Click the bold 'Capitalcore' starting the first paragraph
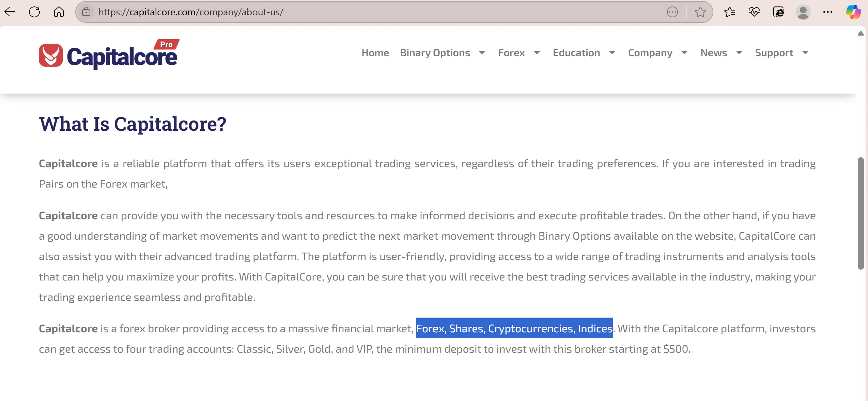 pos(68,164)
